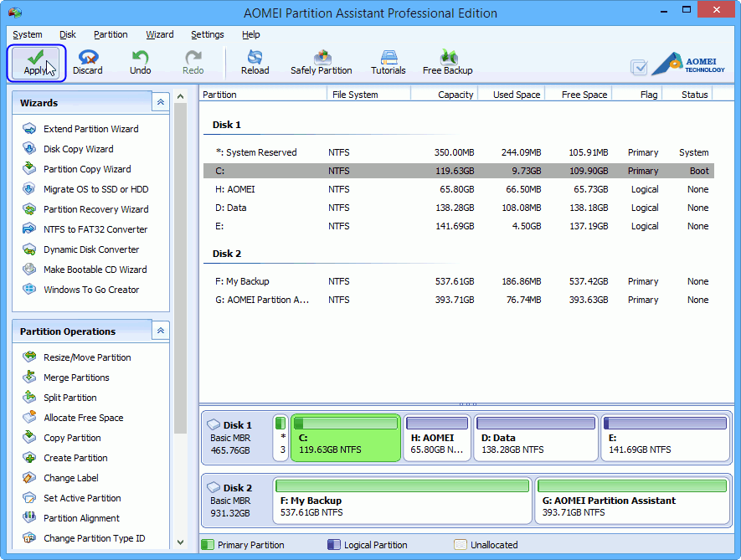Viewport: 741px width, 560px height.
Task: Collapse the Partition Operations panel
Action: click(161, 331)
